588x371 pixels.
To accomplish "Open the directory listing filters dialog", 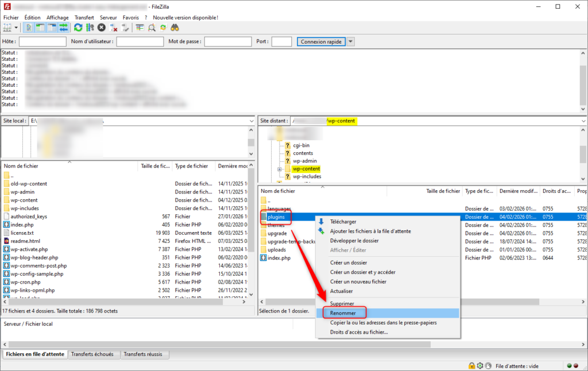I will 140,28.
